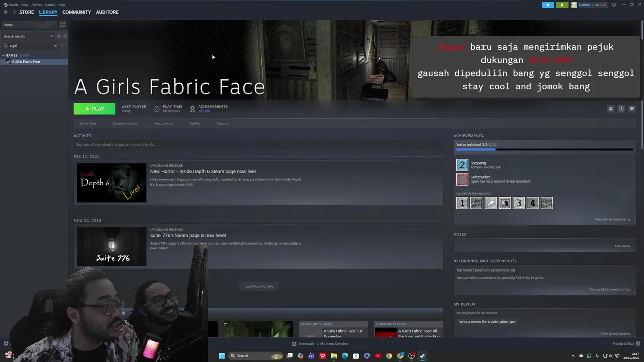Open the Windows Start button
The height and width of the screenshot is (362, 644).
click(x=222, y=356)
